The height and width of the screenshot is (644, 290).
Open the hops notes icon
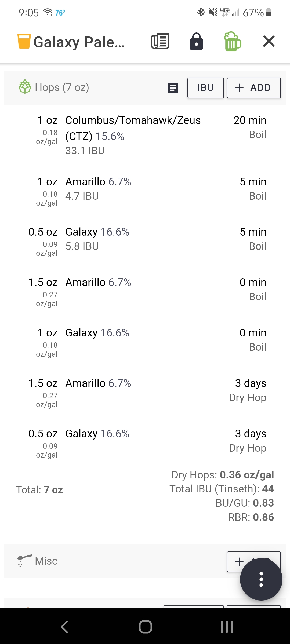click(x=173, y=88)
